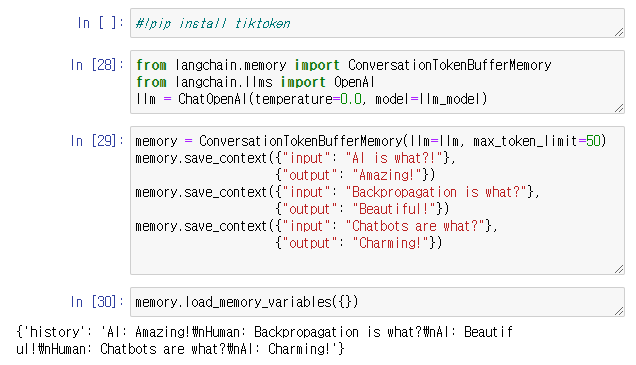This screenshot has height=365, width=636.
Task: Click resize handle of the In [28] cell
Action: pos(619,108)
